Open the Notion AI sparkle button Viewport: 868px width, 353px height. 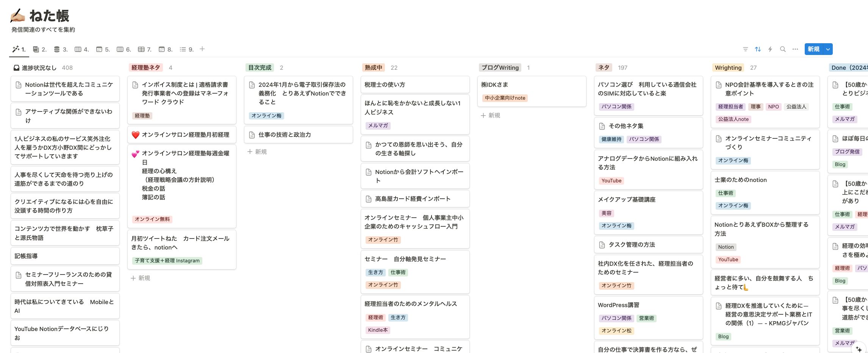coord(859,349)
